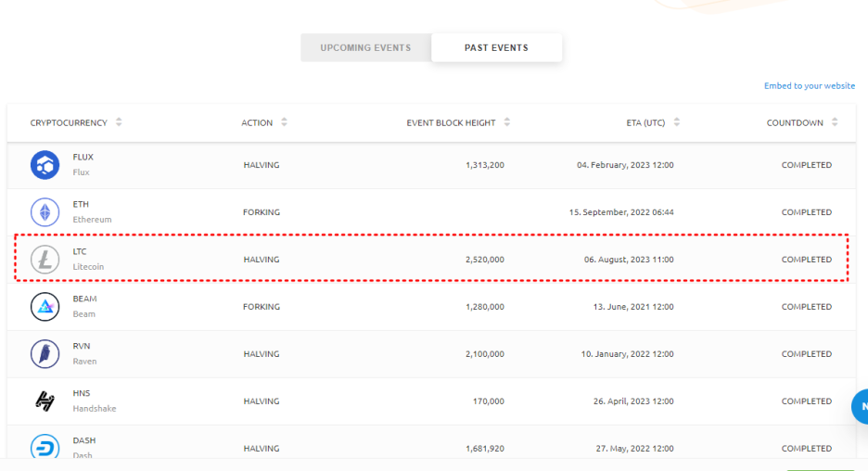Click block height 2,520,000
The image size is (868, 471).
pyautogui.click(x=485, y=259)
